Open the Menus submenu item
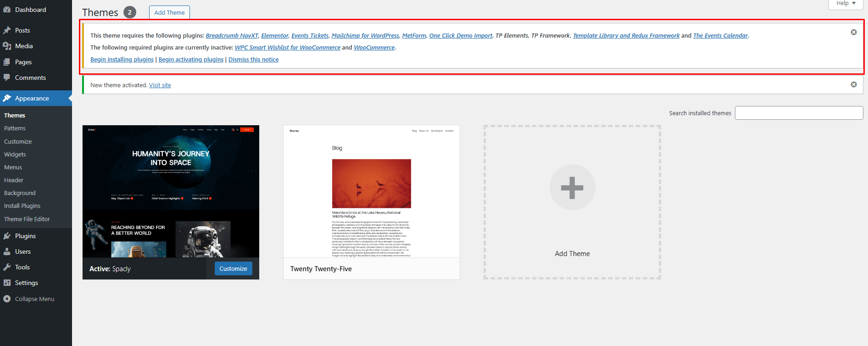 point(13,167)
